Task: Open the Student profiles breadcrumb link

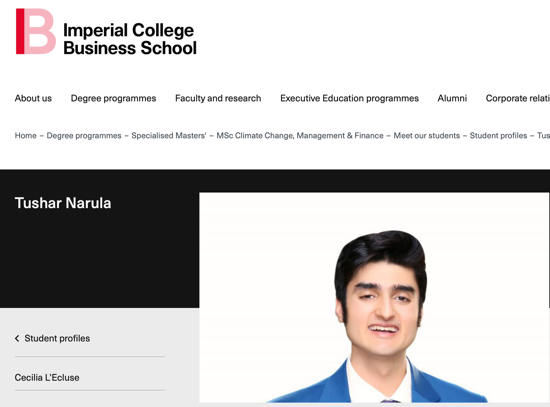Action: pyautogui.click(x=498, y=135)
